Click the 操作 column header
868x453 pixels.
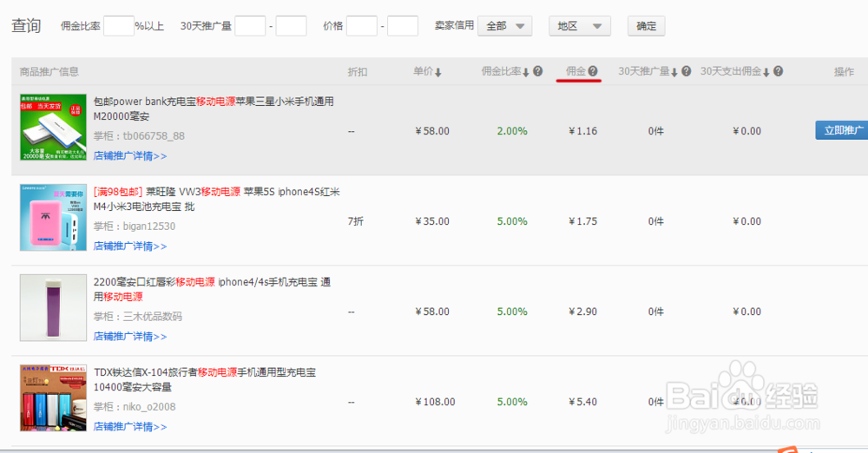(x=845, y=72)
